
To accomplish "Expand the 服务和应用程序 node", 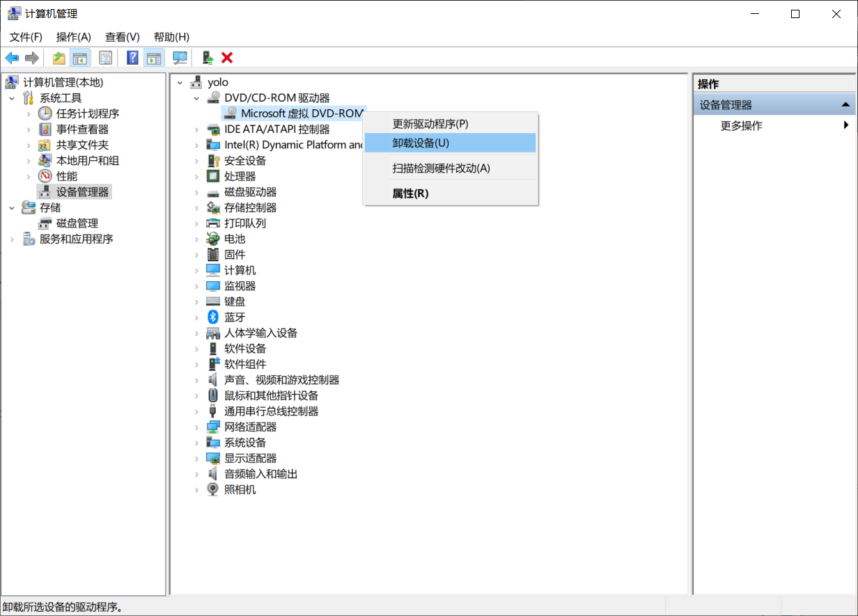I will pos(12,239).
